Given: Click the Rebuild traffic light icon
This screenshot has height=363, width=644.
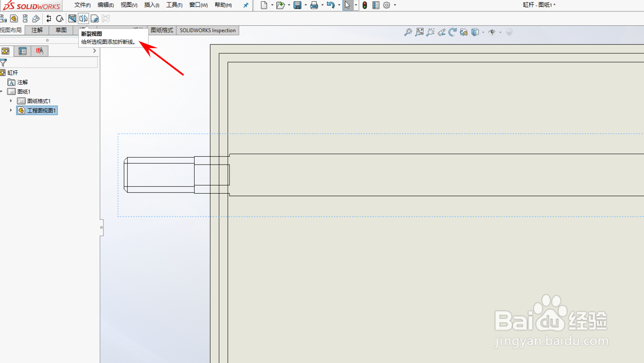Looking at the screenshot, I should tap(365, 5).
